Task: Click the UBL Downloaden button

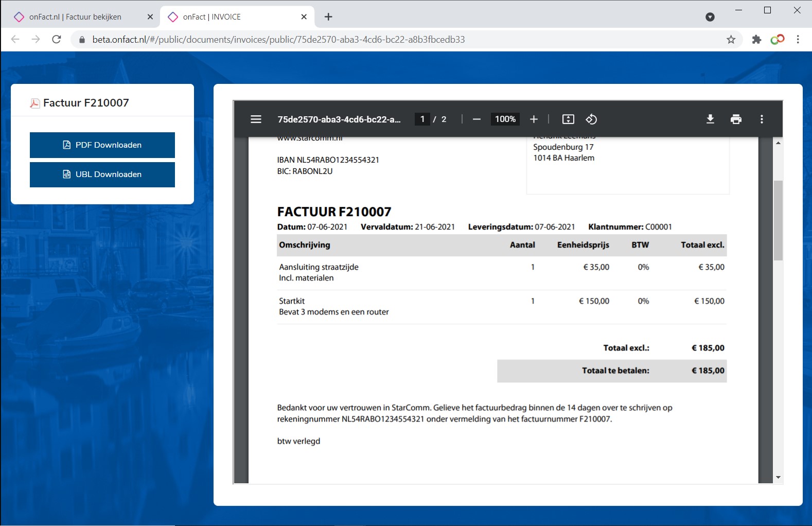Action: (102, 174)
